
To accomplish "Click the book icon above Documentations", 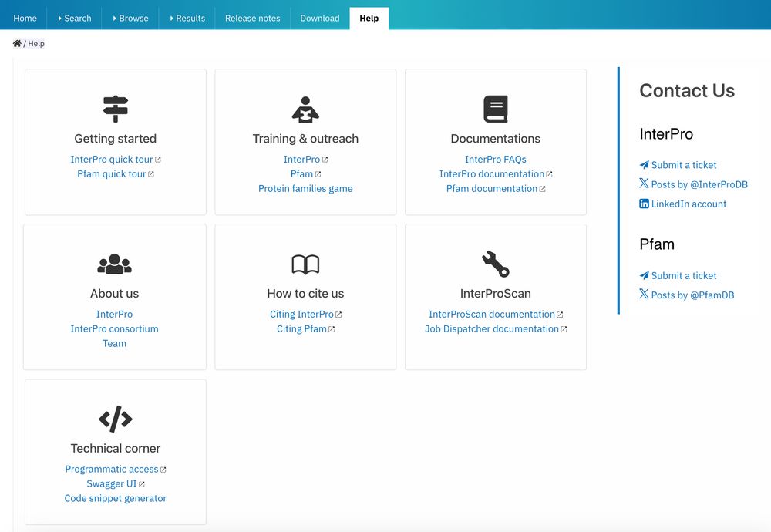I will [496, 109].
